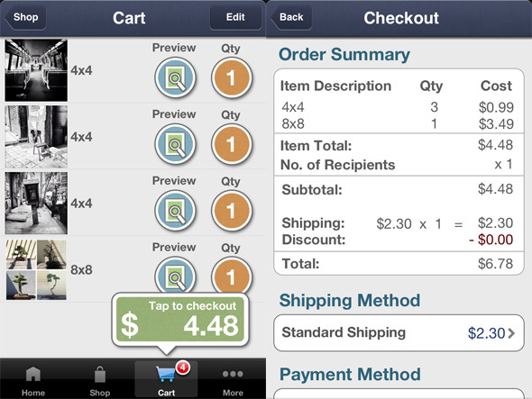This screenshot has width=532, height=399.
Task: Open Edit mode for the cart
Action: pos(235,17)
